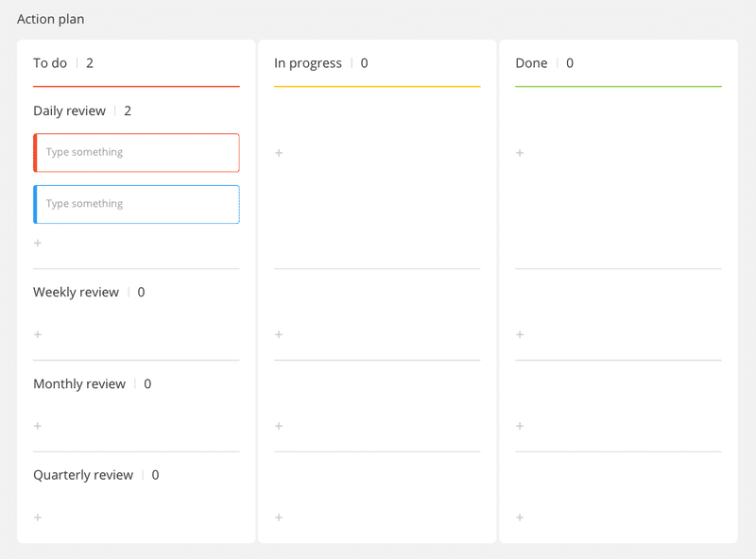
Task: Add Weekly review card in Done column
Action: [x=520, y=334]
